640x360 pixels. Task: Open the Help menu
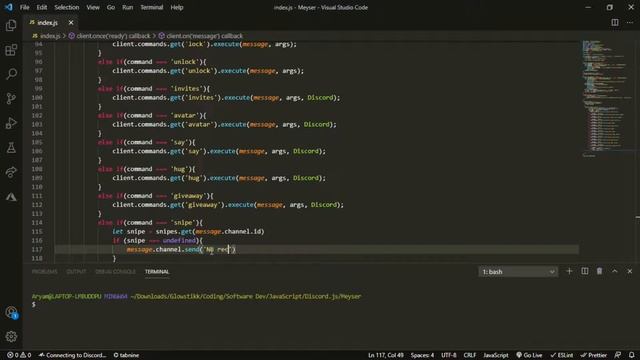pos(177,7)
